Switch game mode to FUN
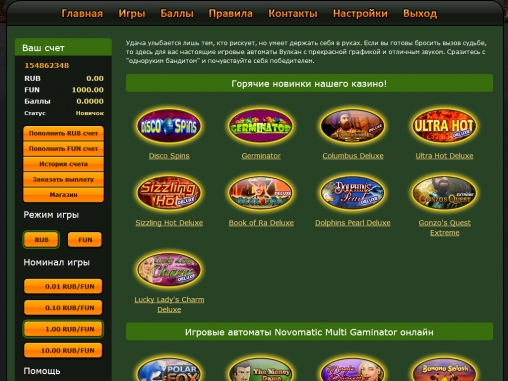Viewport: 508px width, 381px height. coord(85,240)
